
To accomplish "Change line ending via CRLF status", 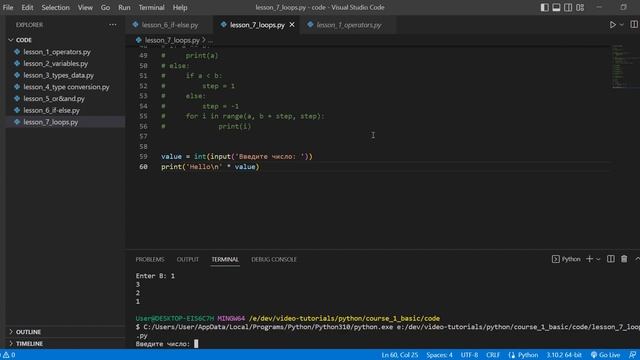I will point(493,355).
